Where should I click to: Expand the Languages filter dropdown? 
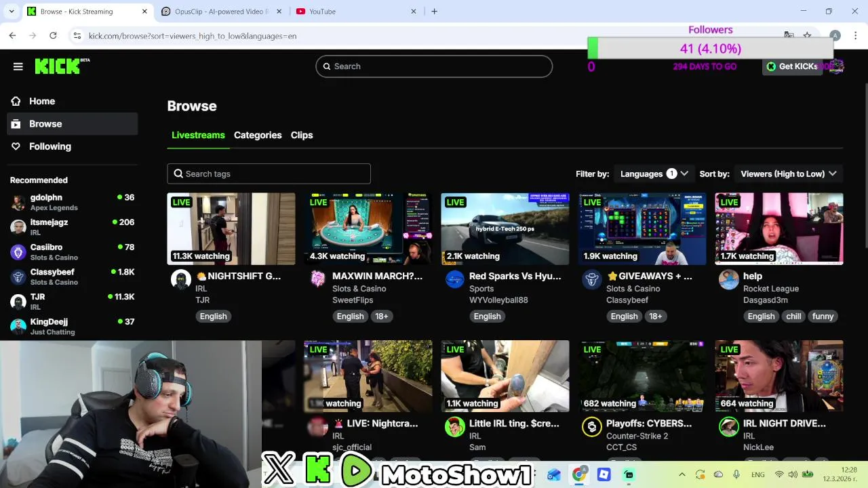click(654, 174)
